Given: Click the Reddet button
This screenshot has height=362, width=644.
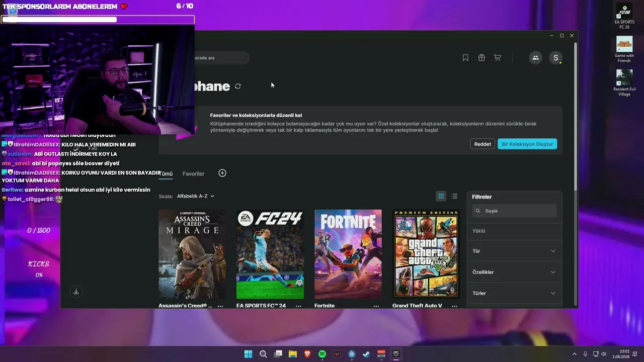Looking at the screenshot, I should pos(482,144).
